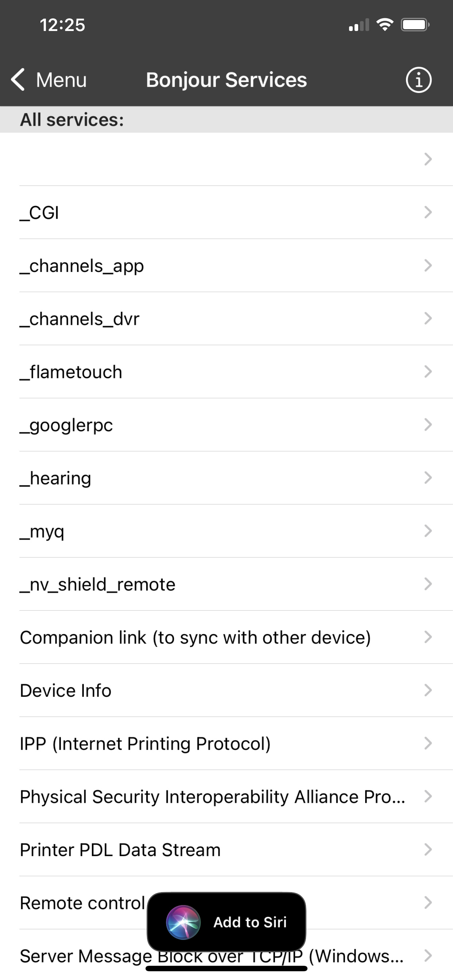Expand the _CGI service chevron
The width and height of the screenshot is (453, 980).
(428, 212)
